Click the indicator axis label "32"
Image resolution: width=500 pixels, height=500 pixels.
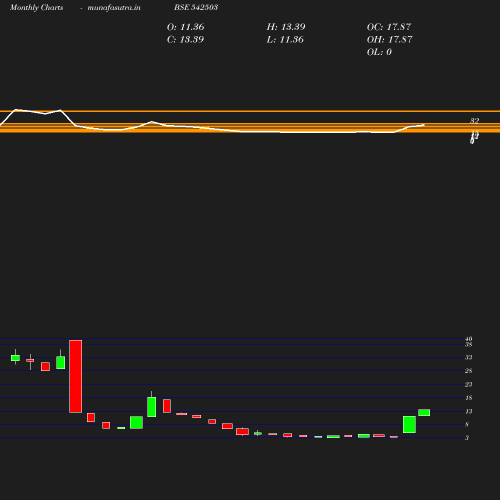coord(474,121)
